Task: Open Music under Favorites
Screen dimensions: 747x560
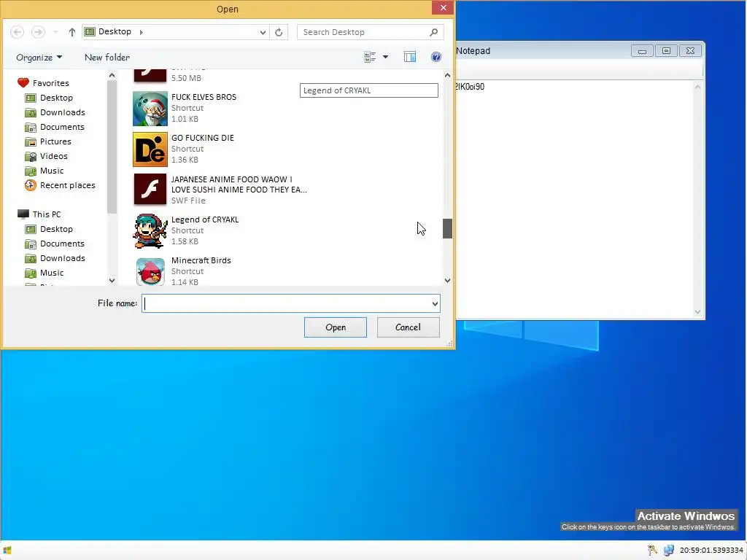Action: pyautogui.click(x=44, y=171)
